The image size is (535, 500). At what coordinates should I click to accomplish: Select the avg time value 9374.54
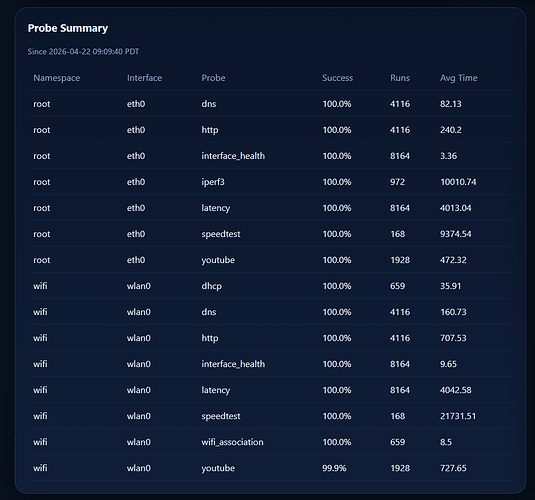point(456,234)
